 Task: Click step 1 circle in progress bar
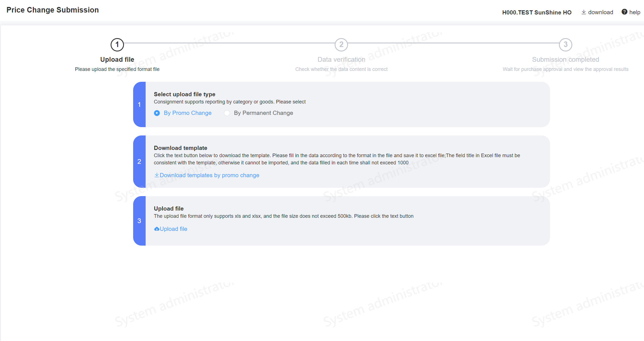[x=117, y=45]
